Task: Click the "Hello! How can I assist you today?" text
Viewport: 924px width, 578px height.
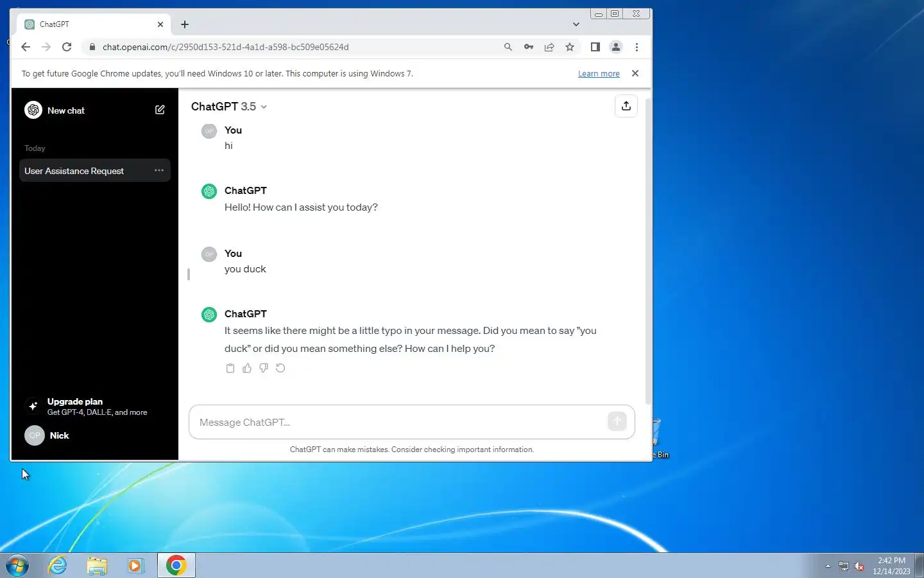Action: 301,207
